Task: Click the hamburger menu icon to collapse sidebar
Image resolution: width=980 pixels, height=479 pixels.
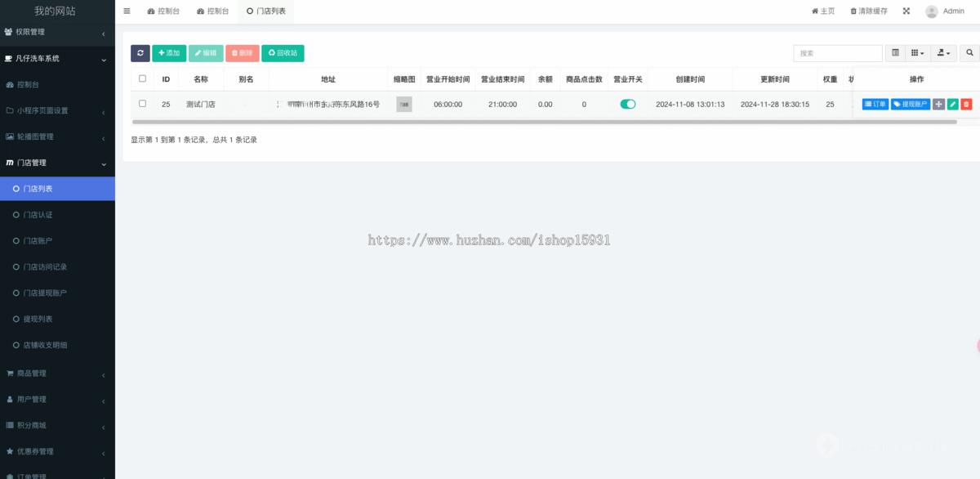Action: click(127, 11)
